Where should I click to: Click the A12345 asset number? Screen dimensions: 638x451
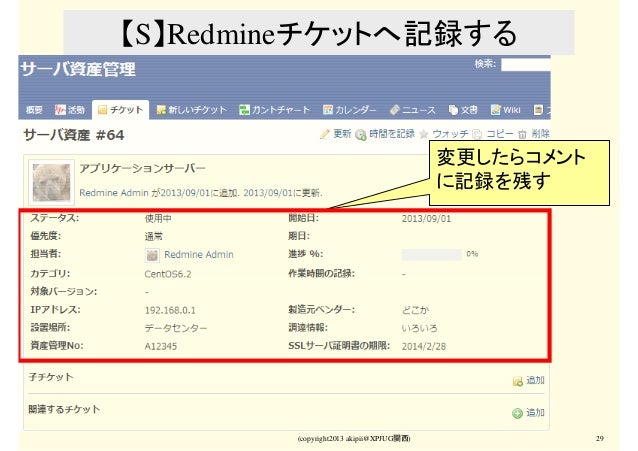(161, 346)
